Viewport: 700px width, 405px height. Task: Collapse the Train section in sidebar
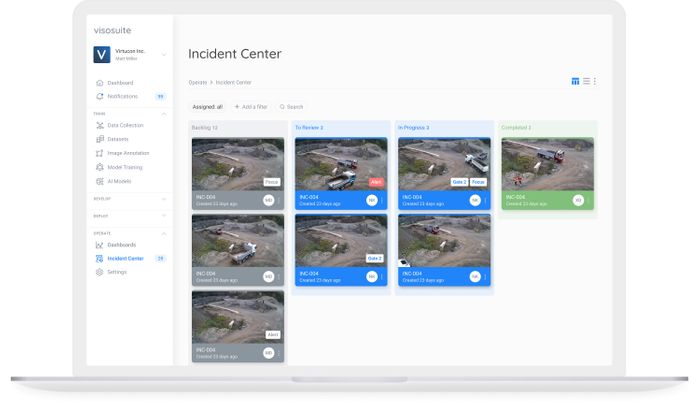tap(164, 113)
